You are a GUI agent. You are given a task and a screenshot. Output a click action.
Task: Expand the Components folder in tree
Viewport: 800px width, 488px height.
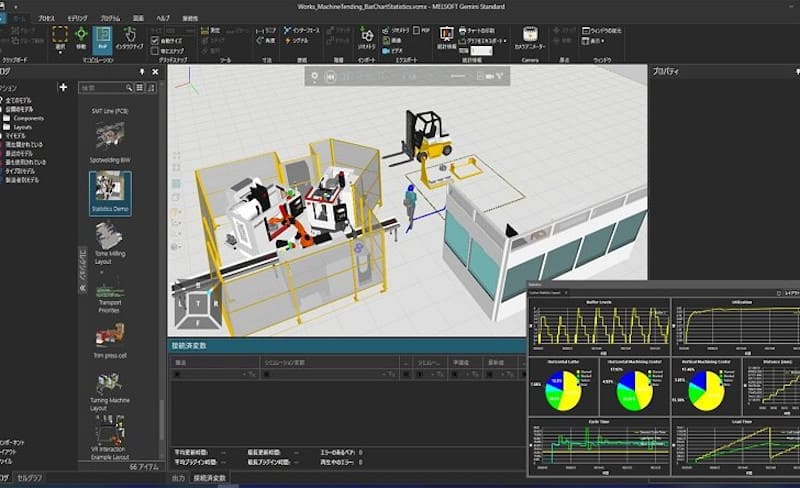tap(24, 118)
